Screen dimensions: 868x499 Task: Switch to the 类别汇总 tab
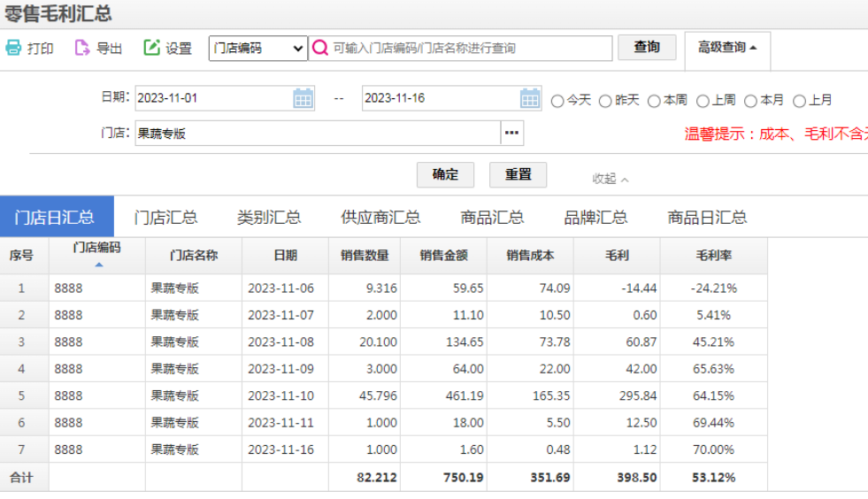click(269, 217)
